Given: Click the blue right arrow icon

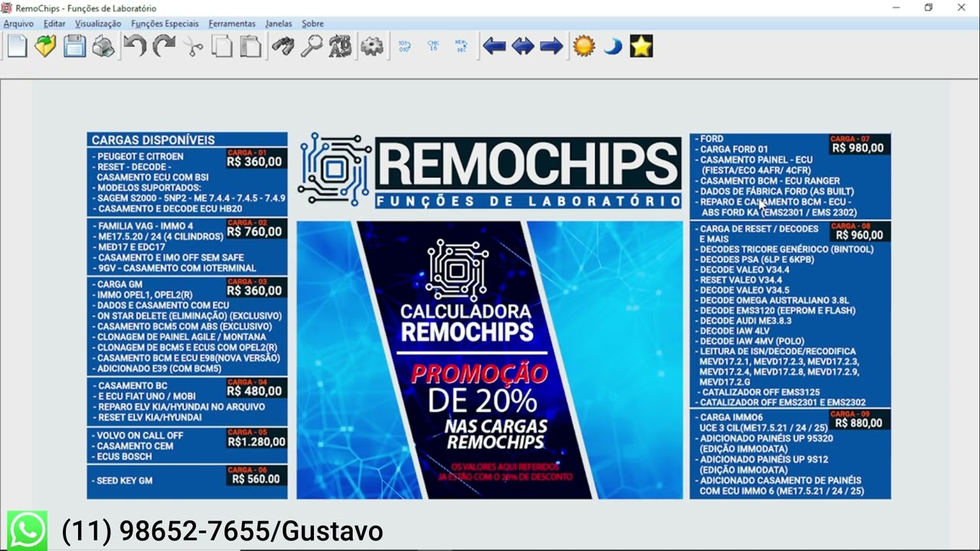Looking at the screenshot, I should point(551,47).
